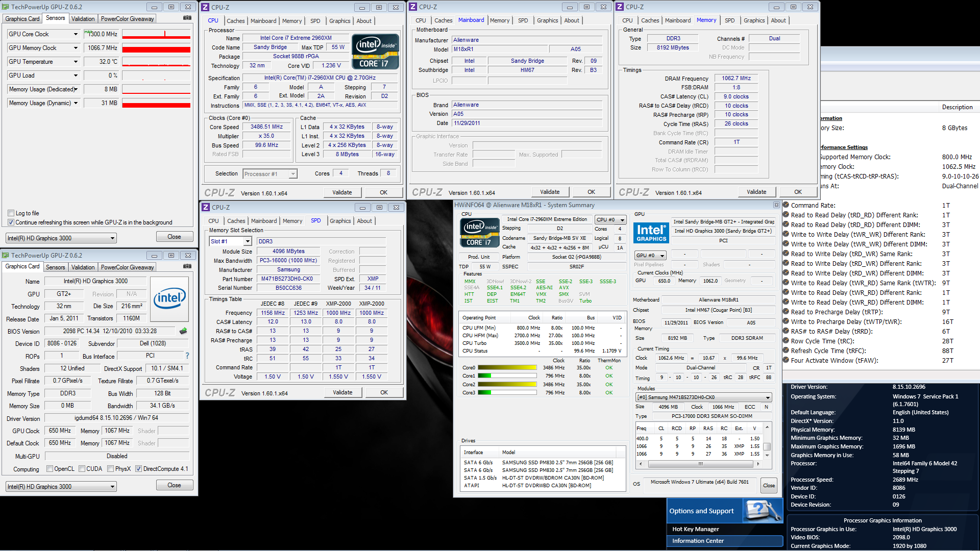980x551 pixels.
Task: Click the gauge icon beside Refresh Cycle Time (tRFC)
Action: (x=786, y=350)
